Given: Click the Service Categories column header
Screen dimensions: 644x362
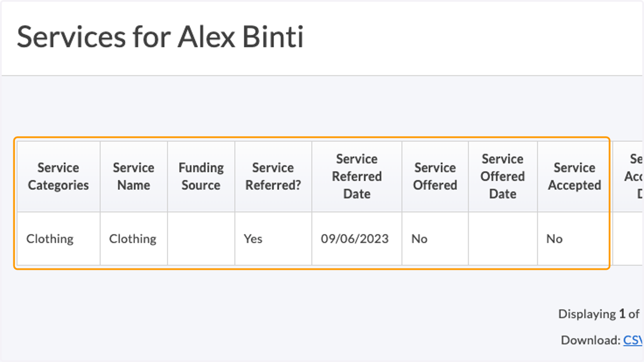Looking at the screenshot, I should pyautogui.click(x=58, y=176).
